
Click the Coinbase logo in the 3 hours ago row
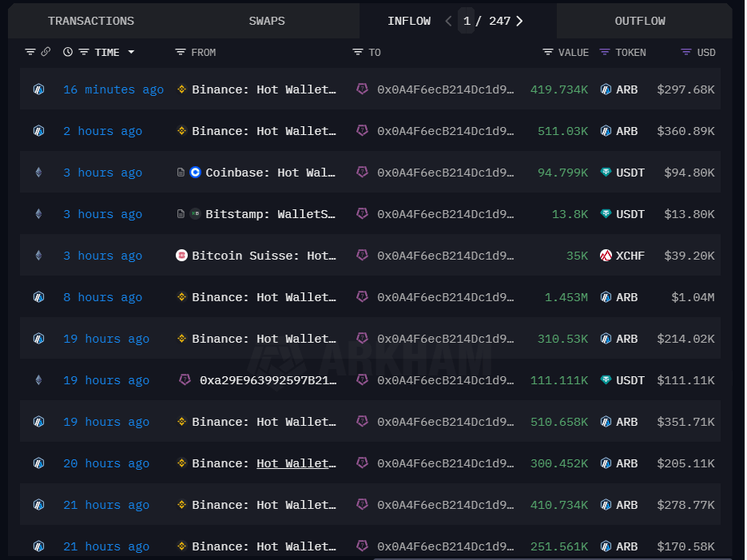195,173
